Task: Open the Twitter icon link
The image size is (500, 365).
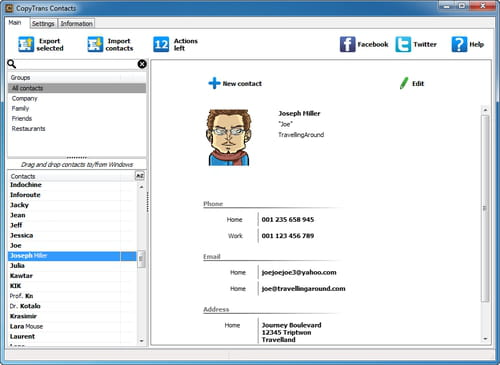Action: click(403, 44)
